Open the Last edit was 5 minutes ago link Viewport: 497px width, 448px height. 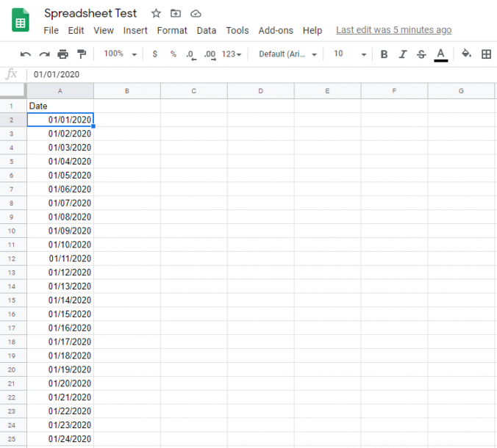coord(393,30)
